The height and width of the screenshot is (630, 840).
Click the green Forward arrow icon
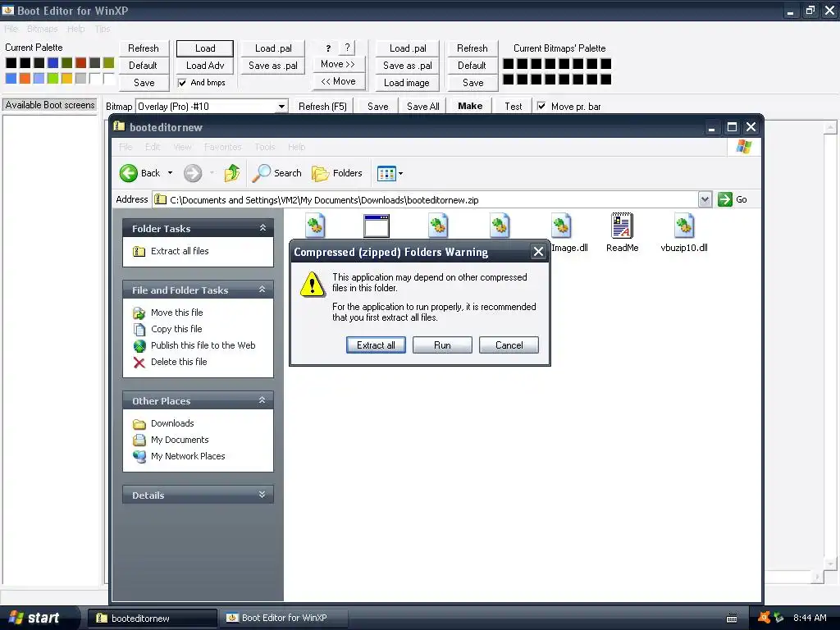pyautogui.click(x=193, y=173)
